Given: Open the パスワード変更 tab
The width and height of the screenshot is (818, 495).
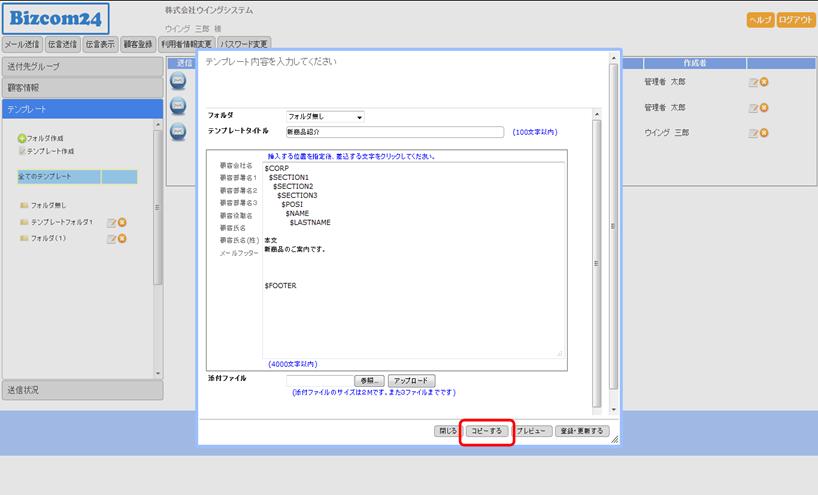Looking at the screenshot, I should click(x=244, y=44).
